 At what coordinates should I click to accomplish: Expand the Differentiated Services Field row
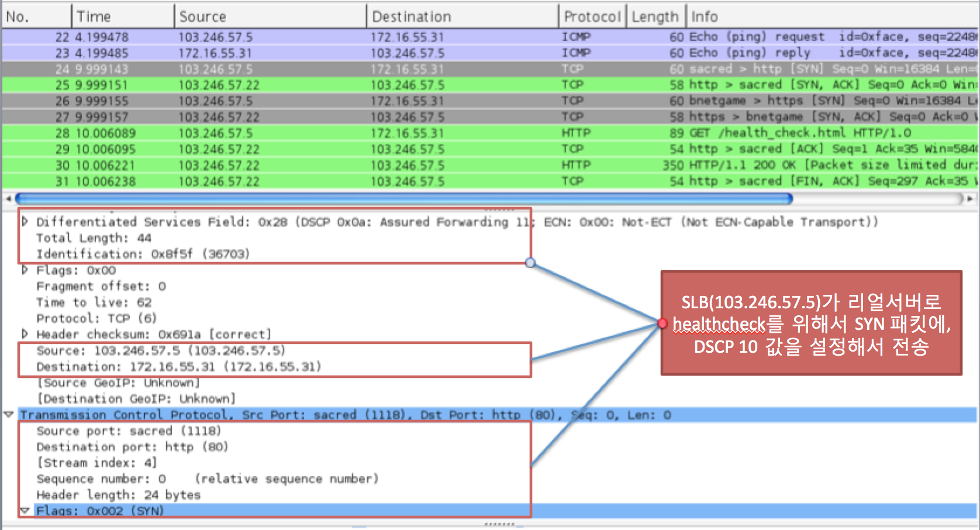[x=25, y=222]
